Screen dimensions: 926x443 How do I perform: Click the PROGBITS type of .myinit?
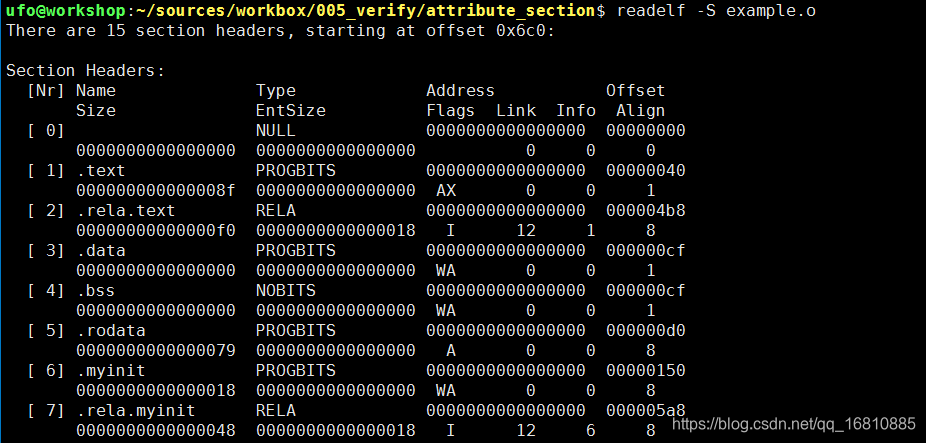coord(295,370)
